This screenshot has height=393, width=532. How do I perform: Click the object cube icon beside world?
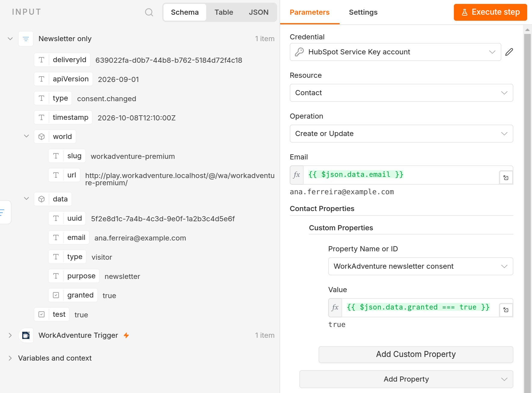[x=41, y=137]
